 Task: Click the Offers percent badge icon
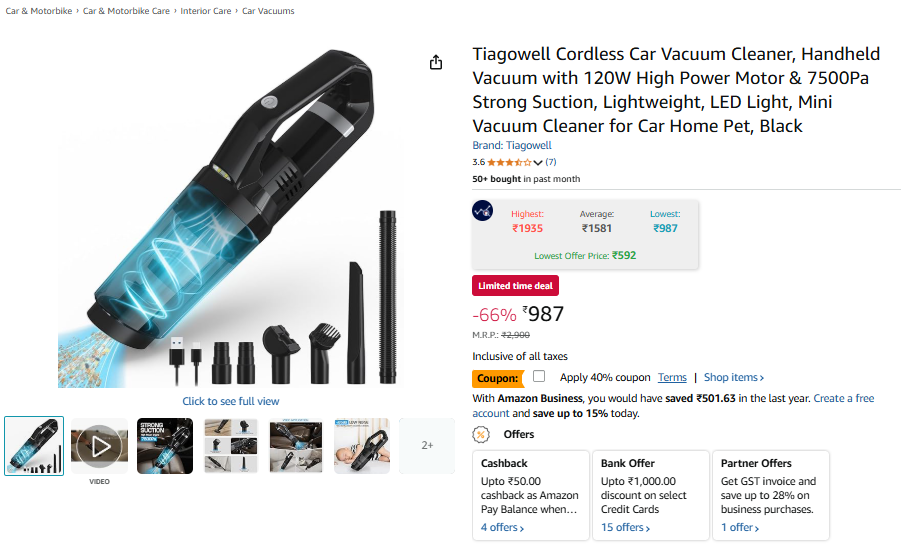pyautogui.click(x=480, y=434)
